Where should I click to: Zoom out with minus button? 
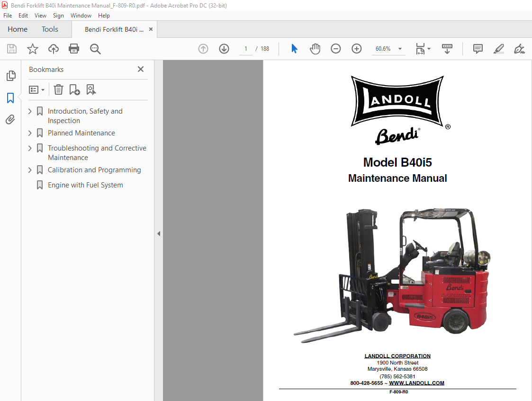coord(335,49)
